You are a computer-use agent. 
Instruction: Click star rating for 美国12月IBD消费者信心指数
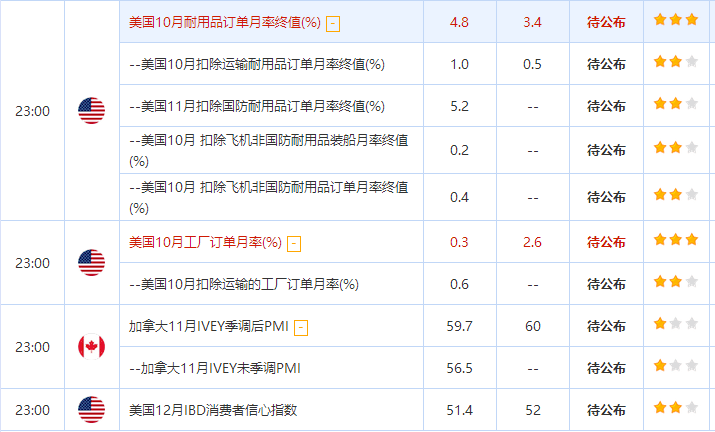[675, 409]
